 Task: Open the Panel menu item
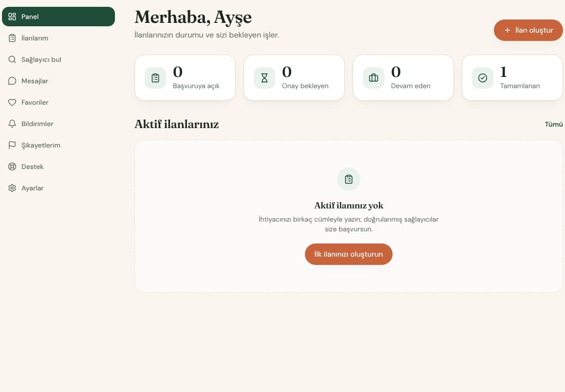coord(58,17)
